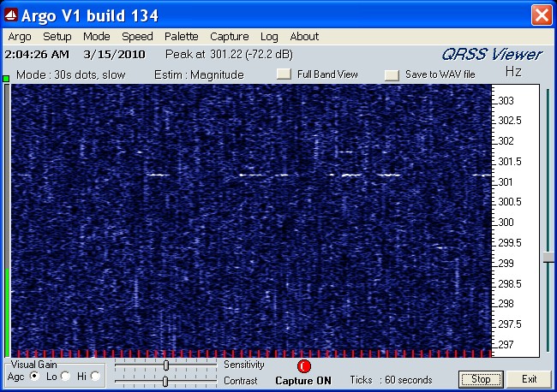Viewport: 557px width, 392px height.
Task: Select the Hi visual gain radio button
Action: [95, 376]
